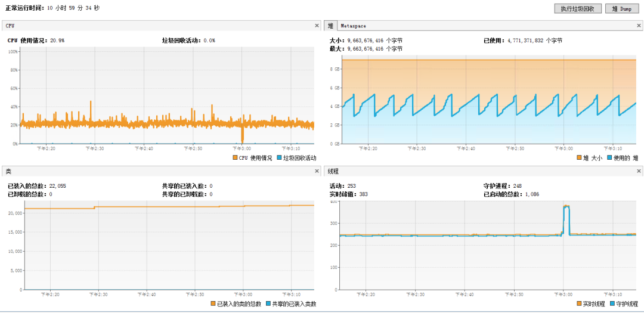Close the 堆 Metaspace panel
The width and height of the screenshot is (644, 313).
(x=639, y=26)
